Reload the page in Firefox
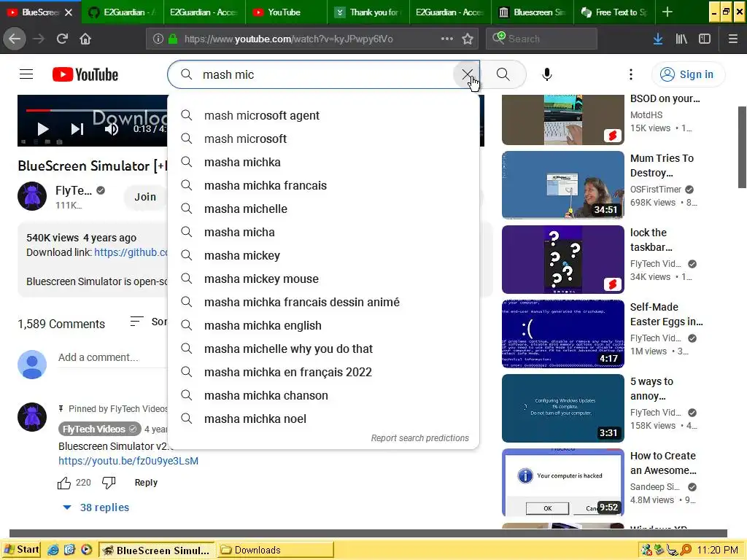The image size is (747, 560). [62, 39]
